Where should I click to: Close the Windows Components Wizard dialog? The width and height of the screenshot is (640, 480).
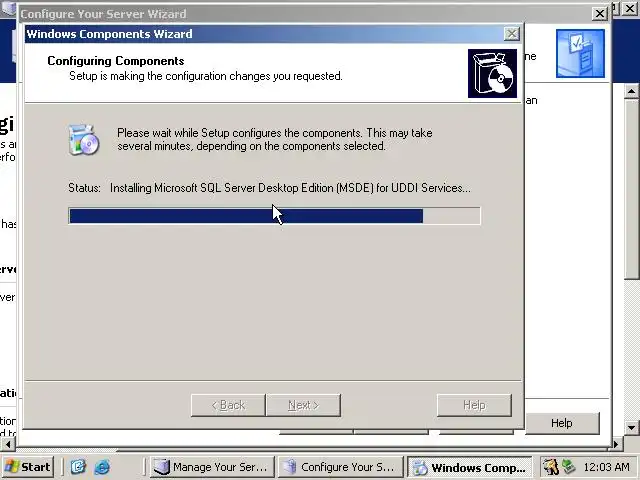click(x=511, y=33)
